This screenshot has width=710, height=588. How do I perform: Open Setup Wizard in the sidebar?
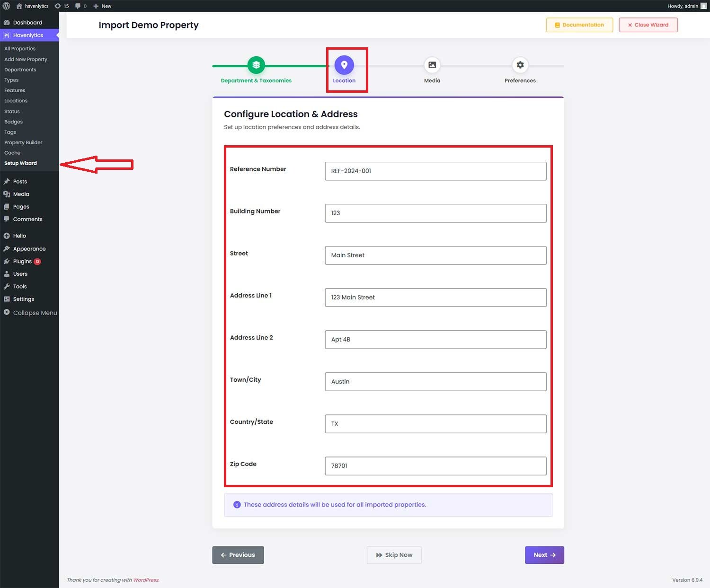[x=20, y=163]
